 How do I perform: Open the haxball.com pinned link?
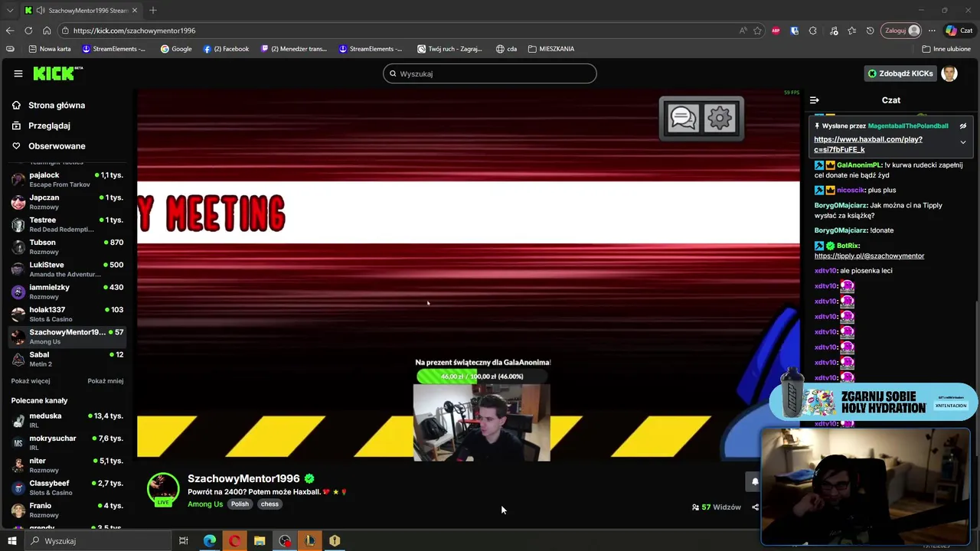[x=868, y=145]
